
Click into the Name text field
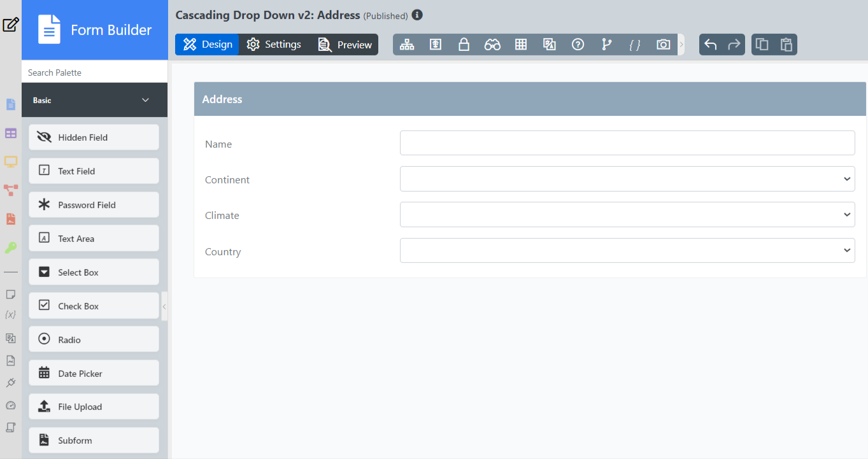pyautogui.click(x=627, y=143)
